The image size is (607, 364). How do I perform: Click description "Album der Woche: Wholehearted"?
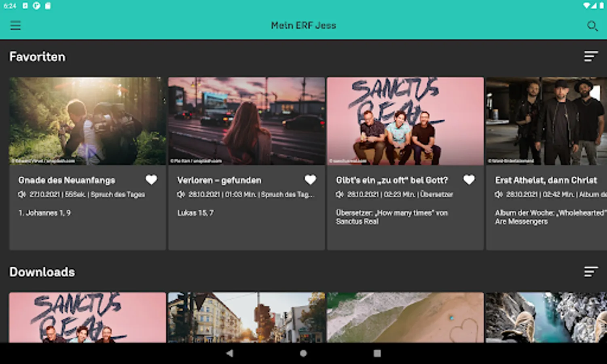pyautogui.click(x=551, y=217)
